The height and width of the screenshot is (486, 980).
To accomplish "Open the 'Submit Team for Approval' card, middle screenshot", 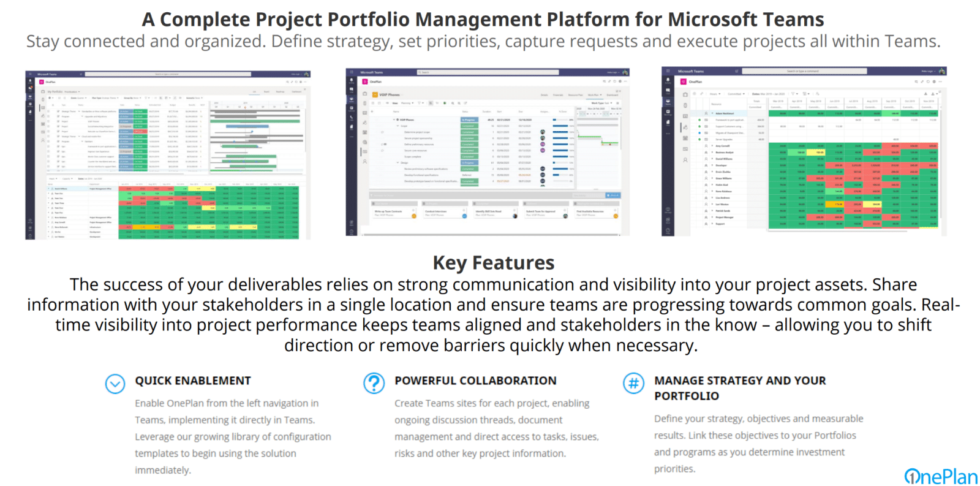I will pos(546,213).
